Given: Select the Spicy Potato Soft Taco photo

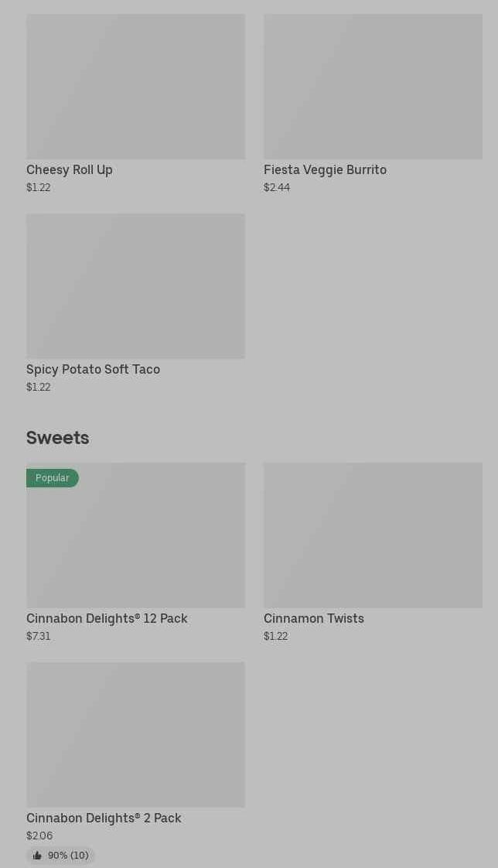Looking at the screenshot, I should [x=135, y=285].
